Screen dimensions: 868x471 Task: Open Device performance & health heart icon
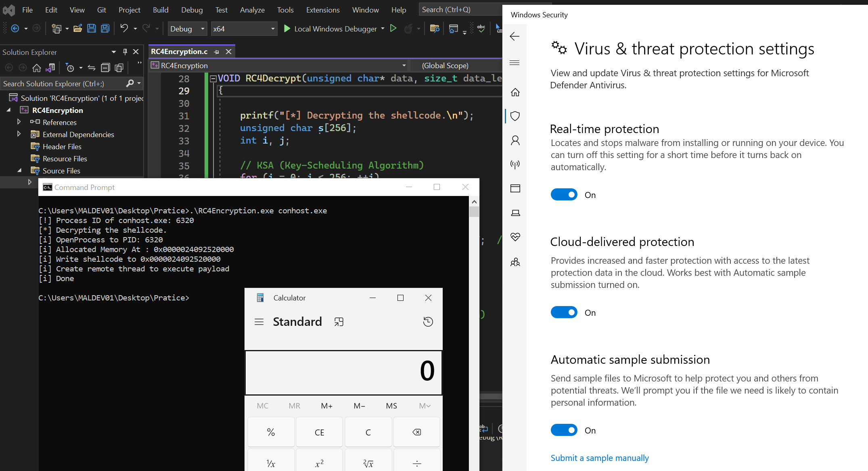tap(515, 237)
